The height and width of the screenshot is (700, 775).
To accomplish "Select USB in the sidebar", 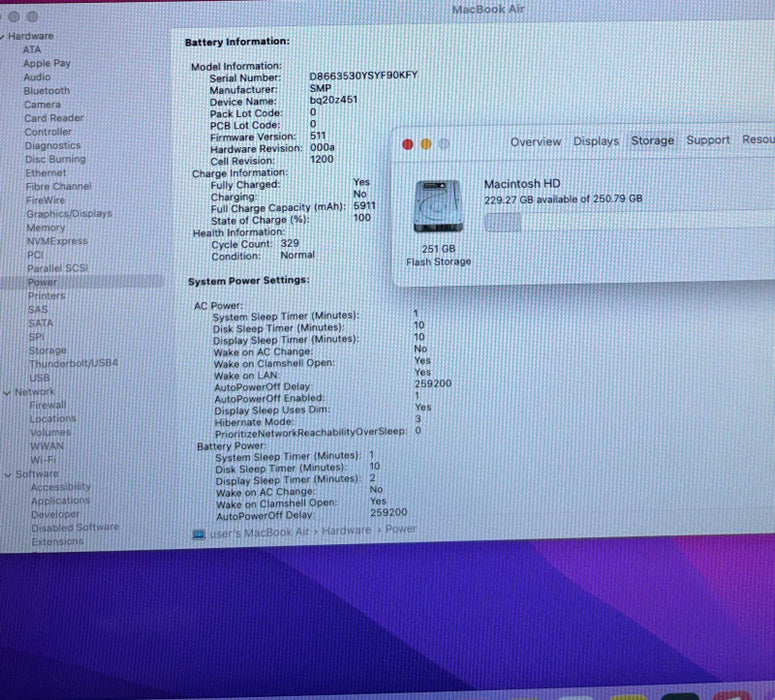I will coord(40,378).
